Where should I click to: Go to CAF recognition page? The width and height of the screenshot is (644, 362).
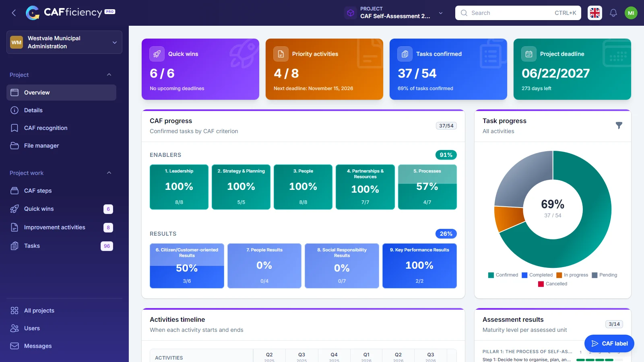tap(61, 128)
